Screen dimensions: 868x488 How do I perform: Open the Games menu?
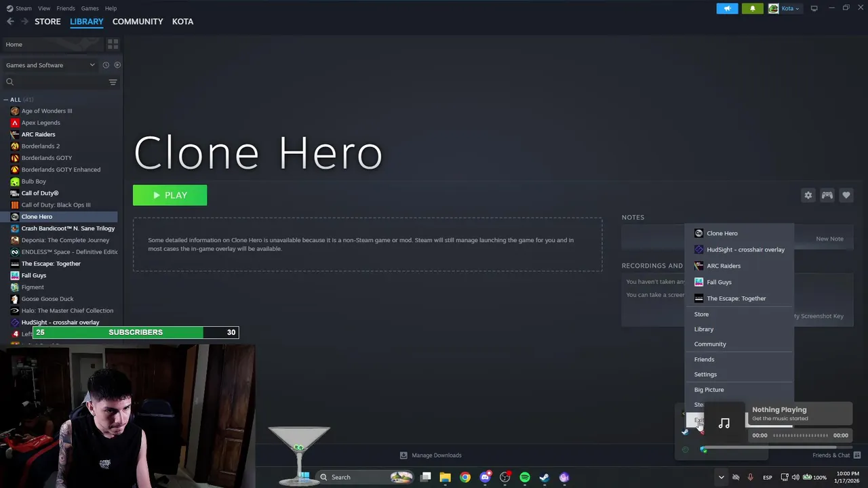[90, 8]
